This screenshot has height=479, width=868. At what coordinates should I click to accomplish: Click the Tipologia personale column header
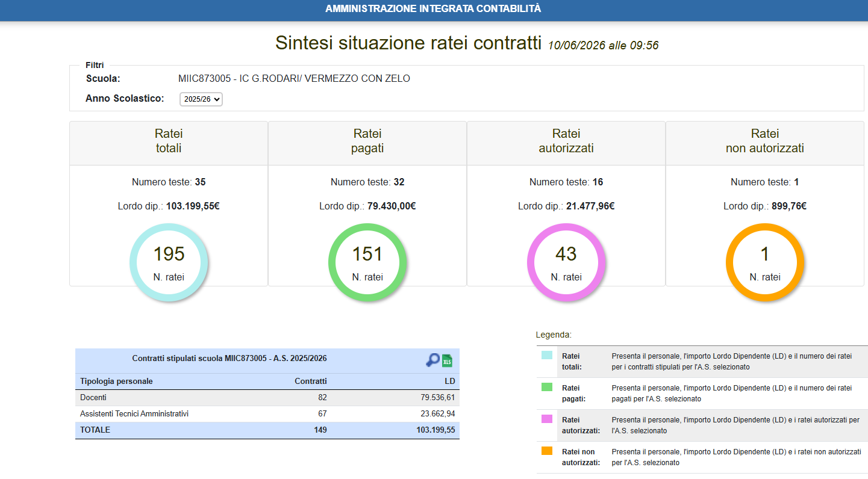pyautogui.click(x=116, y=381)
